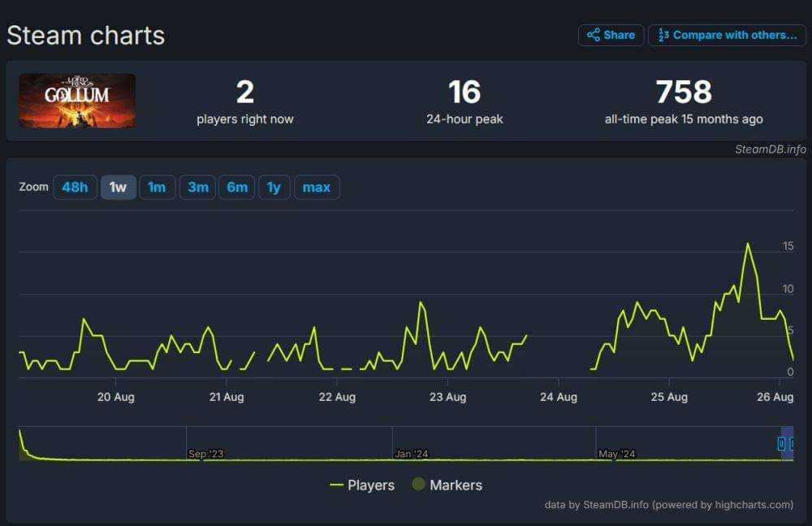Screen dimensions: 812x526
Task: Click the left handle of the chart navigator
Action: pos(782,445)
